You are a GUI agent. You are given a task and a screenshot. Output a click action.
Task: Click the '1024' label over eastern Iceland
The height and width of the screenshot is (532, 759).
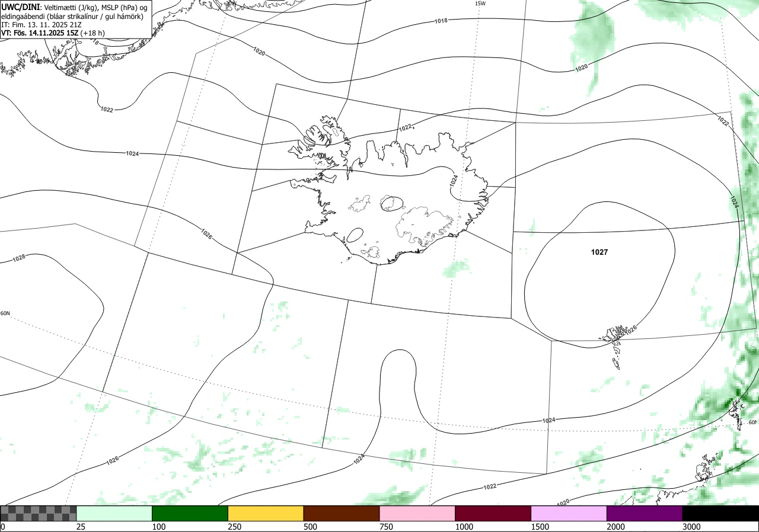click(x=454, y=180)
